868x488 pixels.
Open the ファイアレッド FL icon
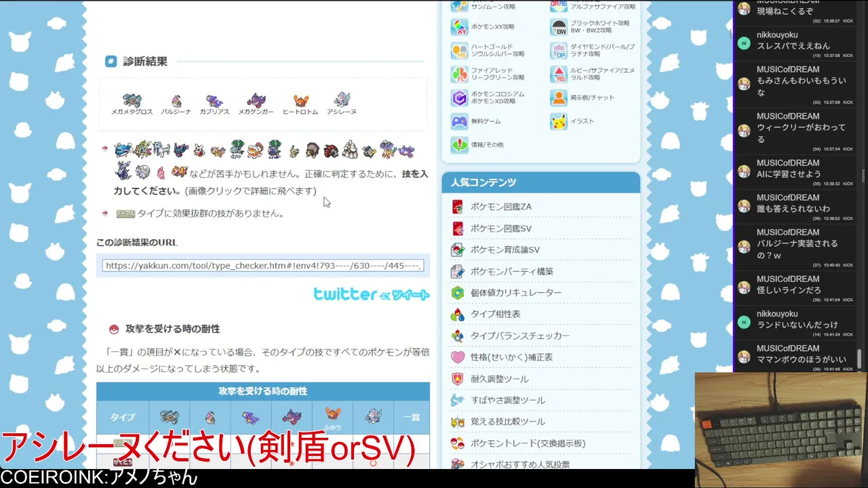pyautogui.click(x=459, y=74)
